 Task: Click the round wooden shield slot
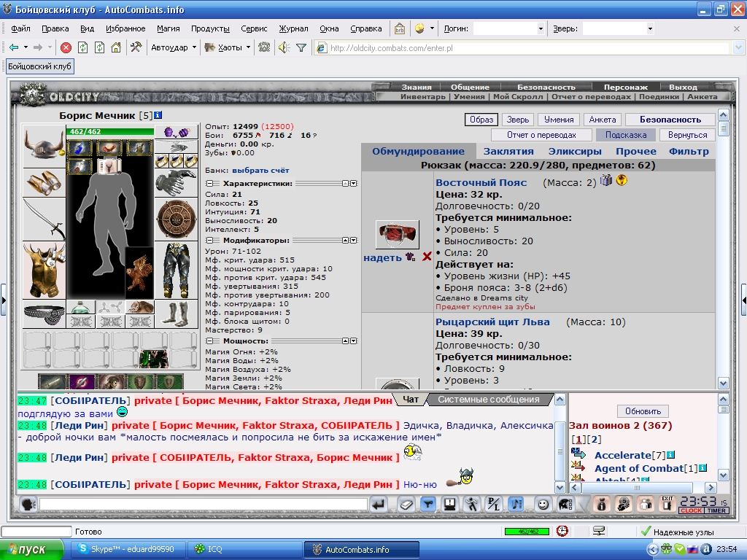pos(177,219)
